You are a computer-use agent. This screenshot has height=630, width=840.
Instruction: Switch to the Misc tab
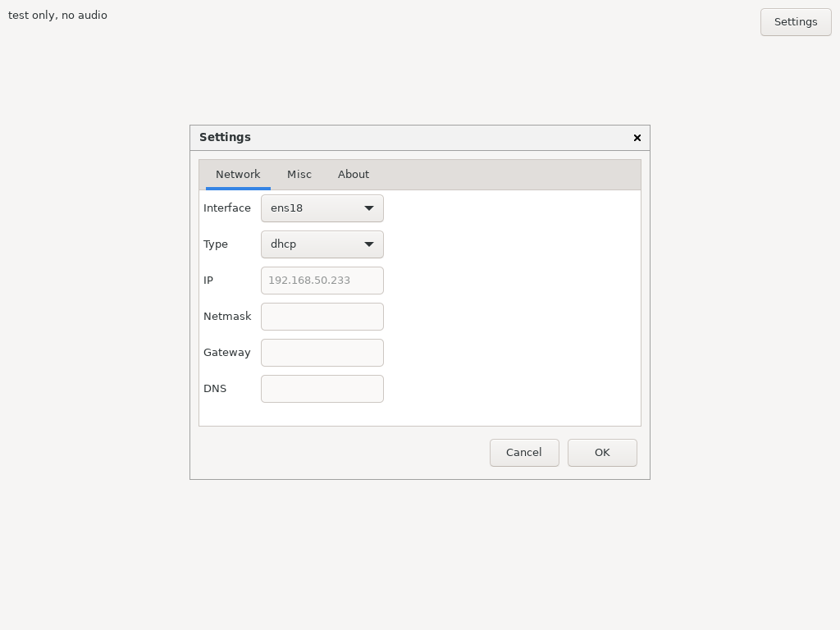[x=299, y=174]
